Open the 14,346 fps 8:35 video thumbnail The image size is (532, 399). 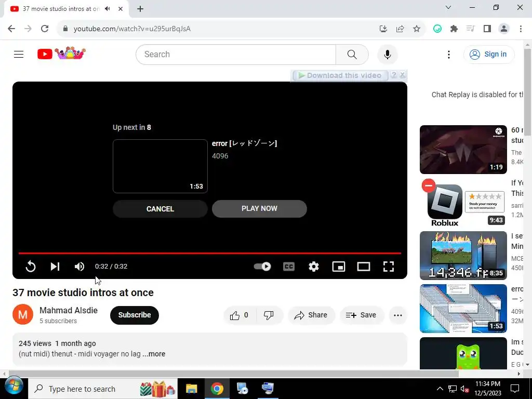point(463,256)
